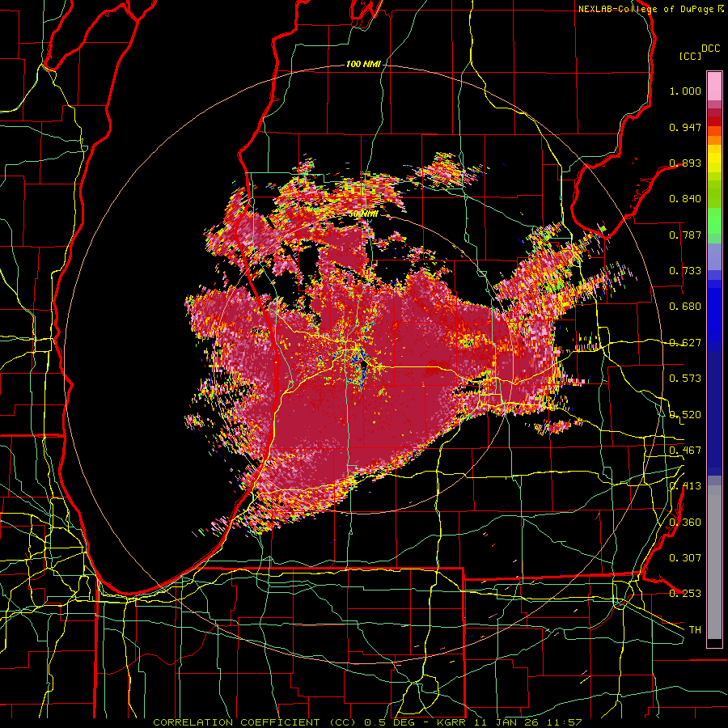This screenshot has height=728, width=728.
Task: Pick the bright green legend color segment
Action: (x=714, y=221)
